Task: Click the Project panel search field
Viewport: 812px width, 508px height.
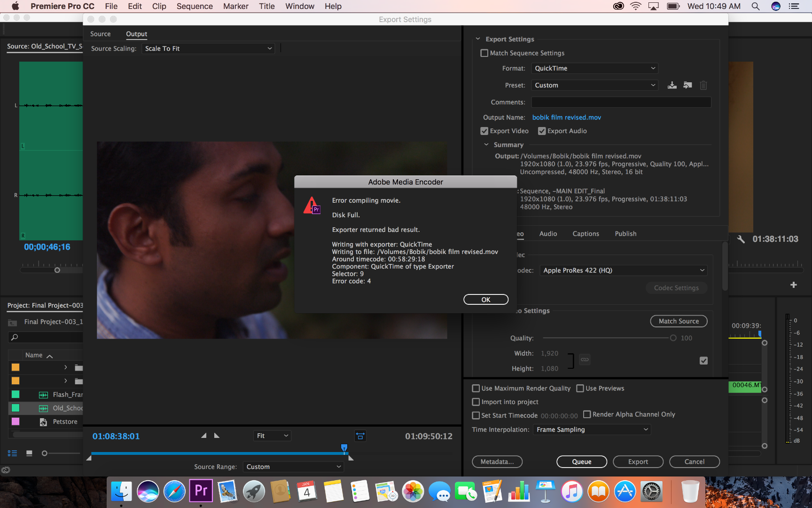Action: point(46,337)
